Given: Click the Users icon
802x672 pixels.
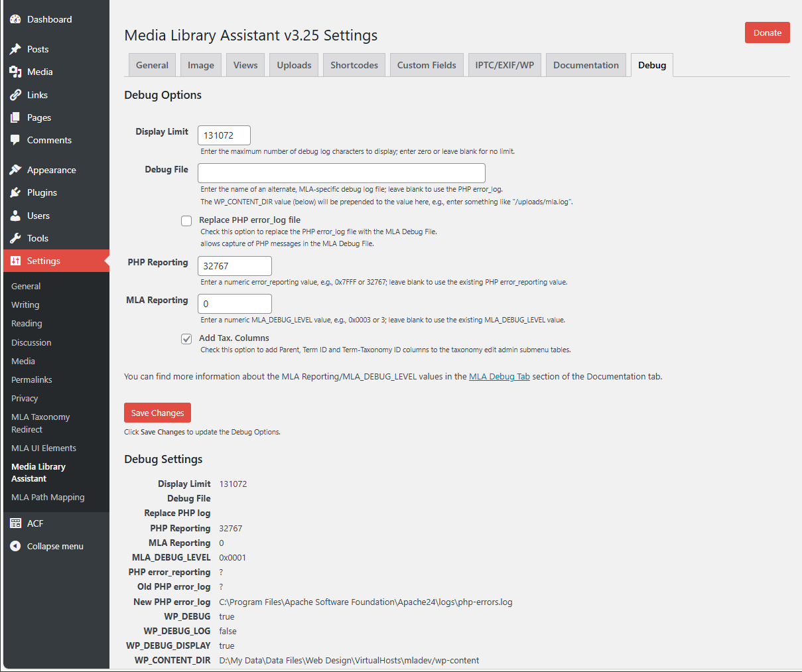Looking at the screenshot, I should [x=15, y=215].
